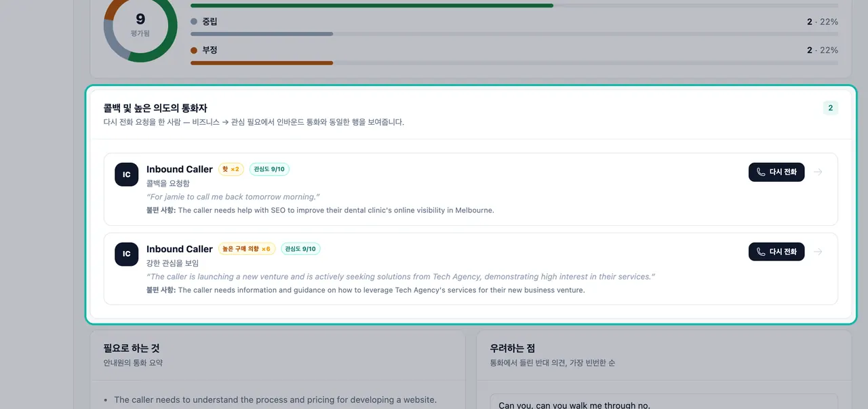The height and width of the screenshot is (409, 868).
Task: Click the count badge 2 in the callback section
Action: click(831, 108)
